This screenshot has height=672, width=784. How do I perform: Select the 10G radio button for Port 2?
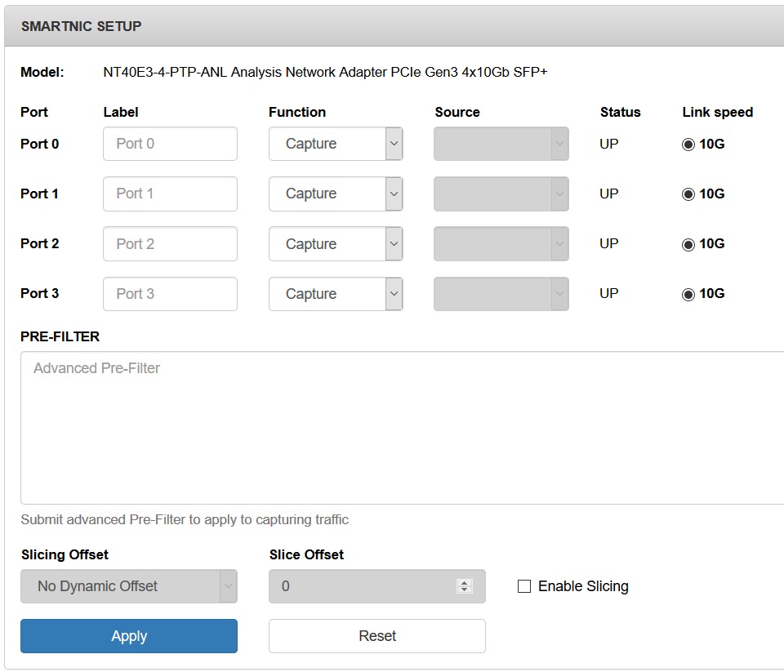(688, 244)
